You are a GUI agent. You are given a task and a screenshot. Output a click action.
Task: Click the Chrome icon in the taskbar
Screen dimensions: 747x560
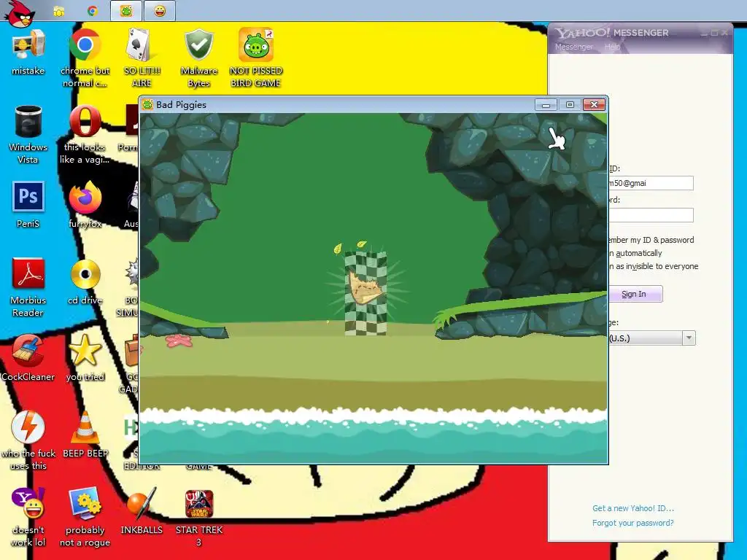(93, 11)
